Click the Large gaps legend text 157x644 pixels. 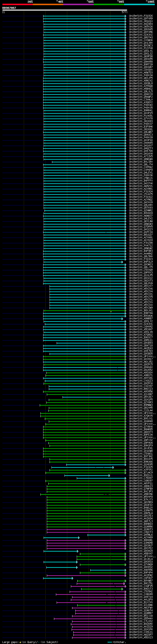click(30, 642)
